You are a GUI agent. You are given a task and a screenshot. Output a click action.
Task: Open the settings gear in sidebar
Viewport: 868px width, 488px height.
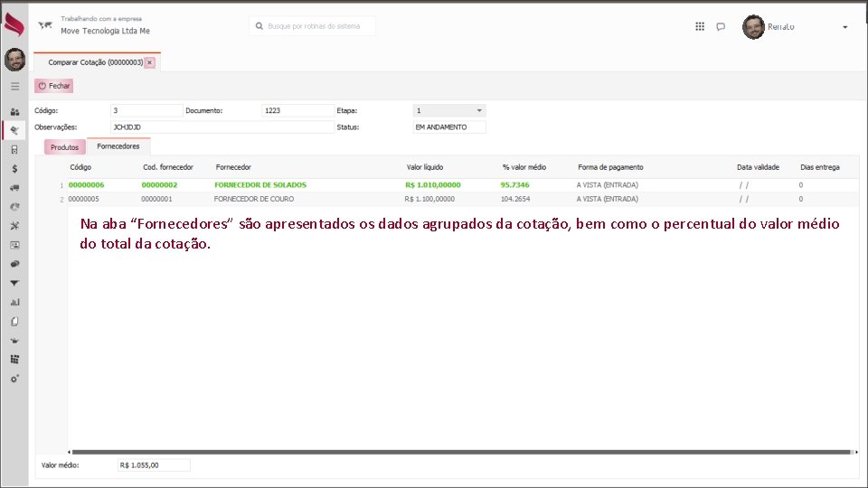15,379
